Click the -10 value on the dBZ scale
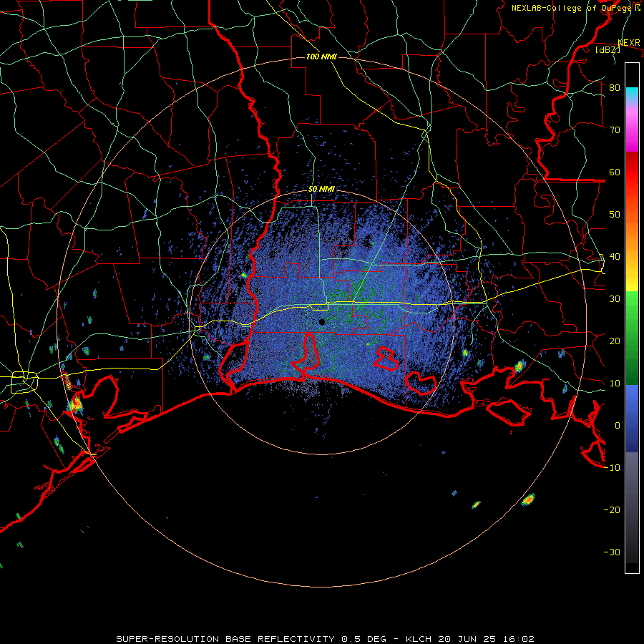 tap(612, 468)
